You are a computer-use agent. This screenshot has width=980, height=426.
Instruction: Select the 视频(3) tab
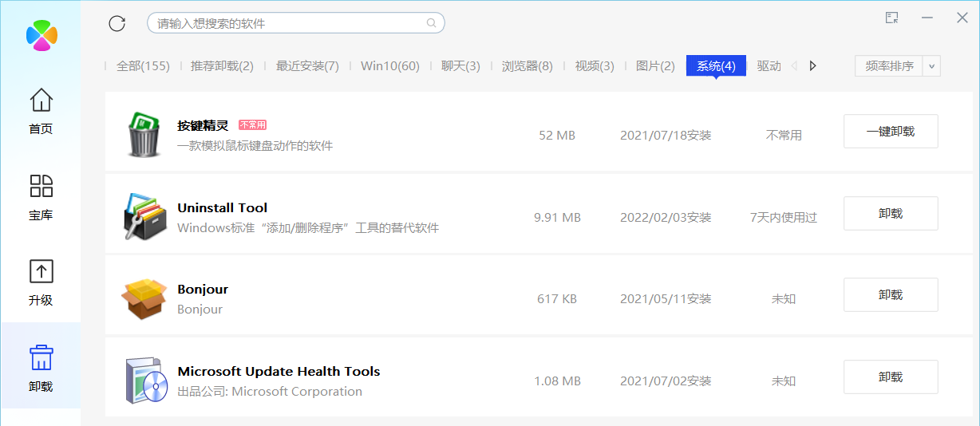[595, 66]
